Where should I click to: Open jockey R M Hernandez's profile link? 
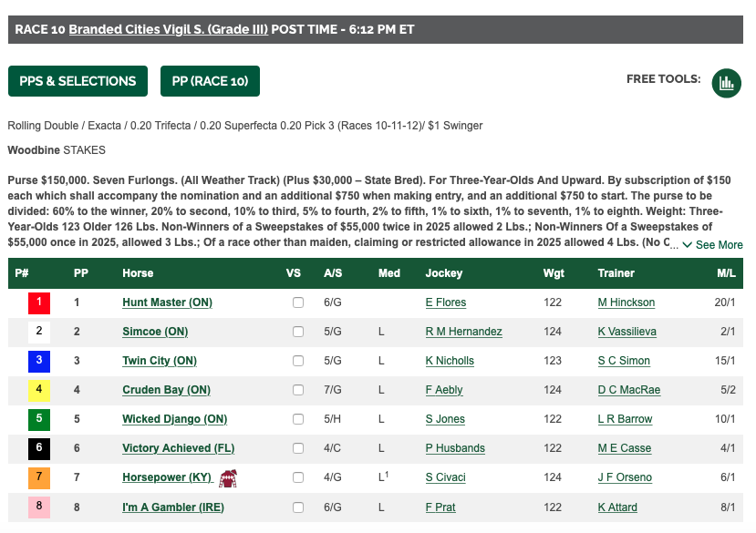[x=464, y=332]
